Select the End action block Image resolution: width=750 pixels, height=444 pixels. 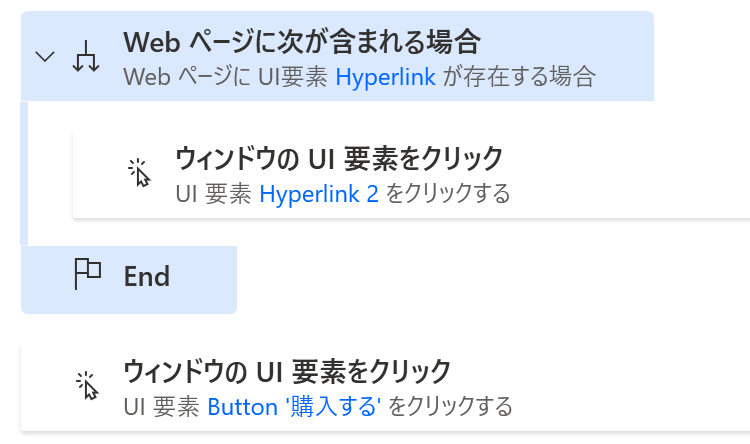click(129, 280)
